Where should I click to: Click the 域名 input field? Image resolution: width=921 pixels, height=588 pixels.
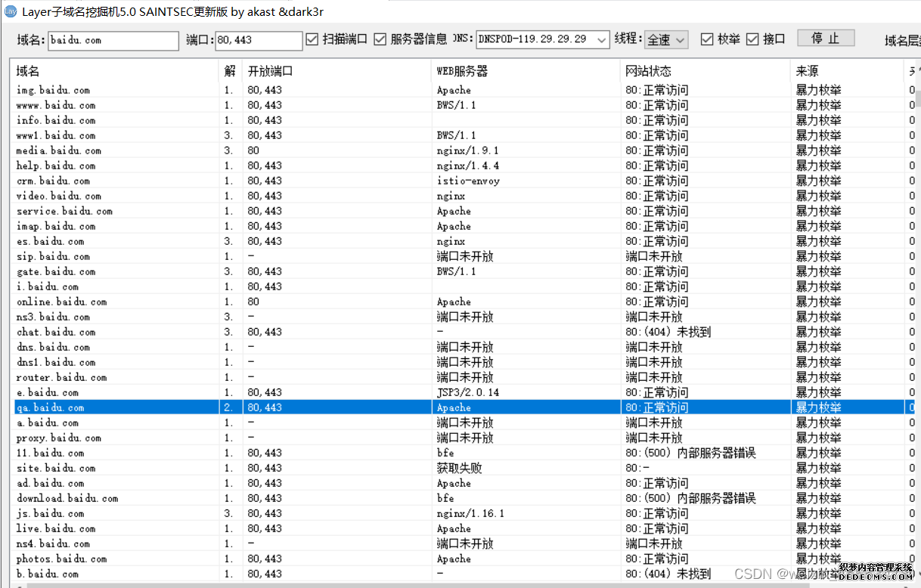click(113, 40)
